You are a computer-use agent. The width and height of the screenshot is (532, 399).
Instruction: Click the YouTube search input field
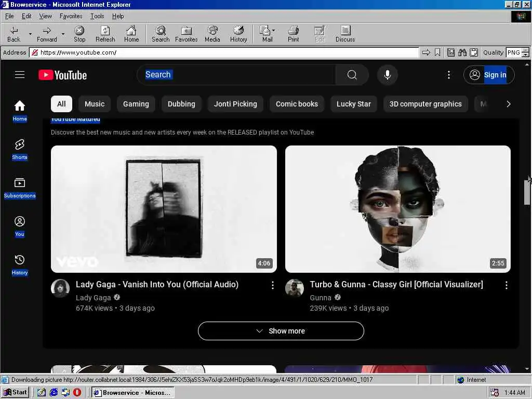tap(236, 75)
